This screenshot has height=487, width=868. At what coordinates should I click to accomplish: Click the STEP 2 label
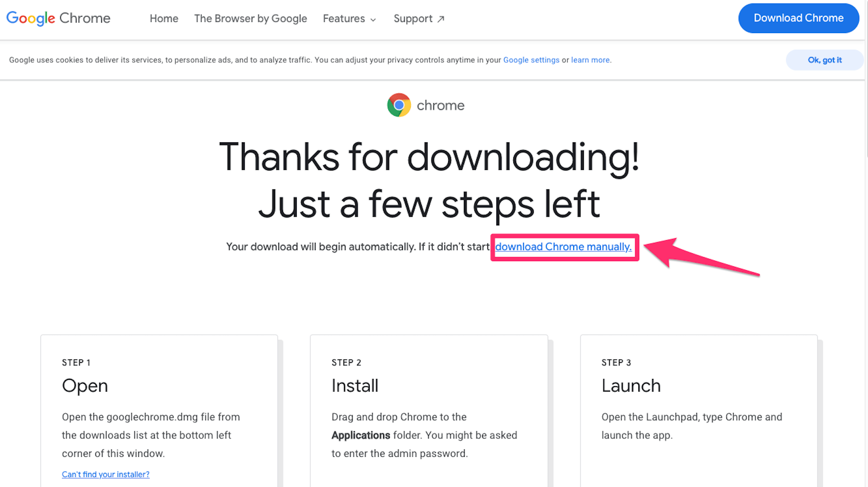[346, 363]
